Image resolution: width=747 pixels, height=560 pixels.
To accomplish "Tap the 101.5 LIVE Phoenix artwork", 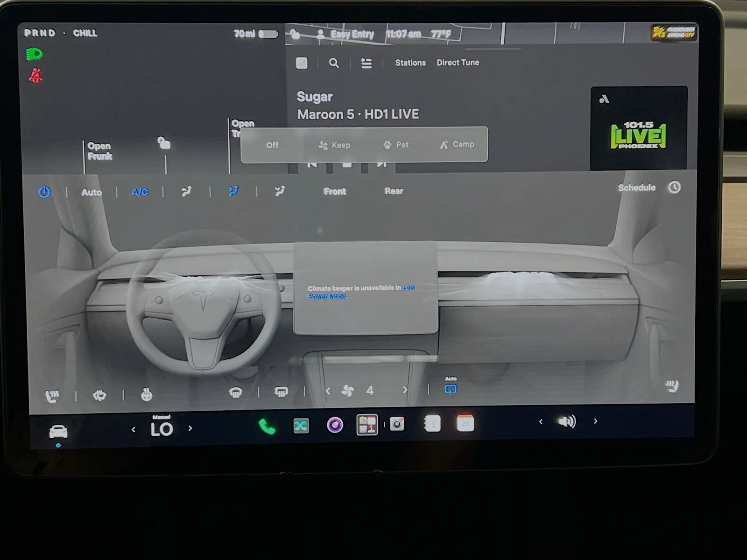I will (639, 128).
